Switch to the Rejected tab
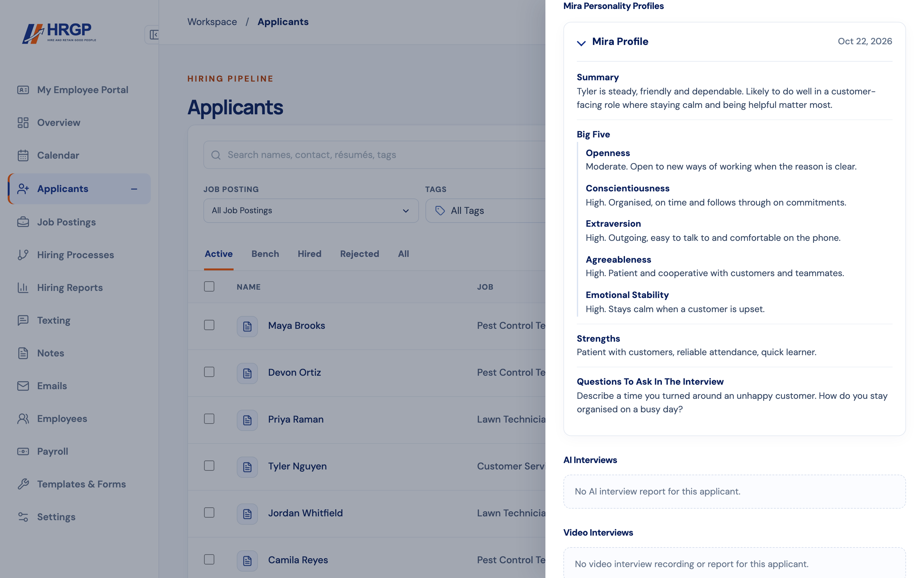The image size is (924, 578). (x=359, y=254)
